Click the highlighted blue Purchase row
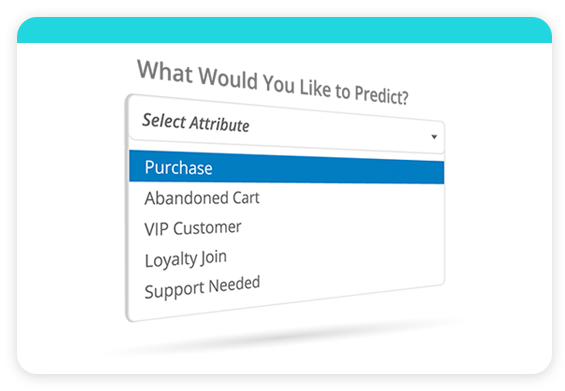Screen dimensions: 565x391 286,168
